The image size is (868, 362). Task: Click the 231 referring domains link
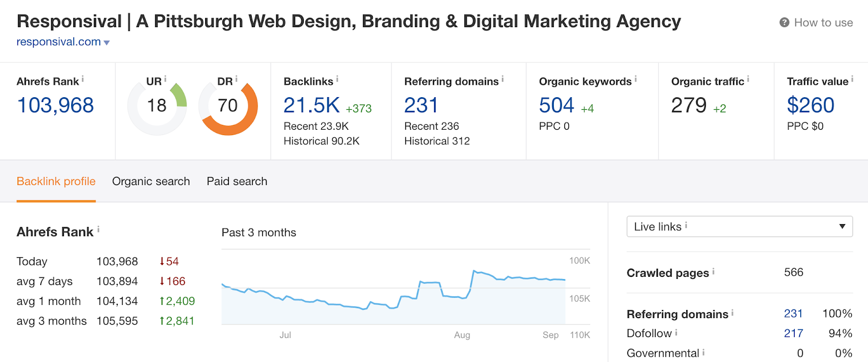pyautogui.click(x=793, y=313)
